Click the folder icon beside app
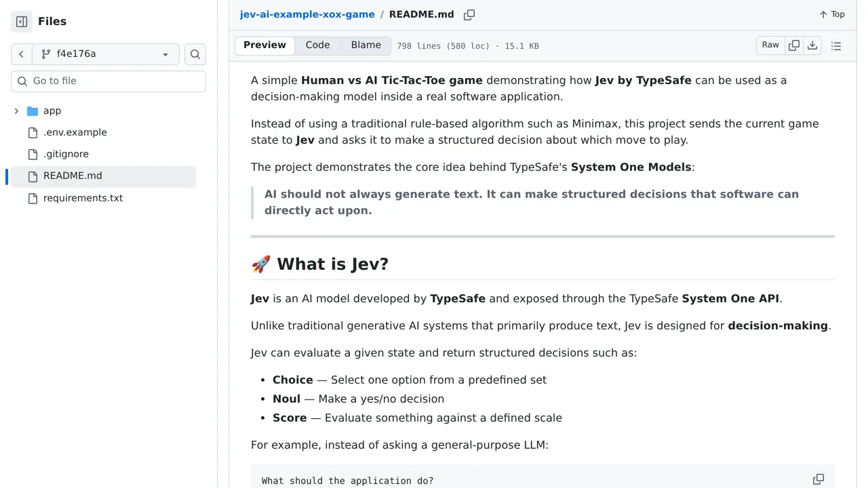Image resolution: width=868 pixels, height=488 pixels. coord(33,111)
